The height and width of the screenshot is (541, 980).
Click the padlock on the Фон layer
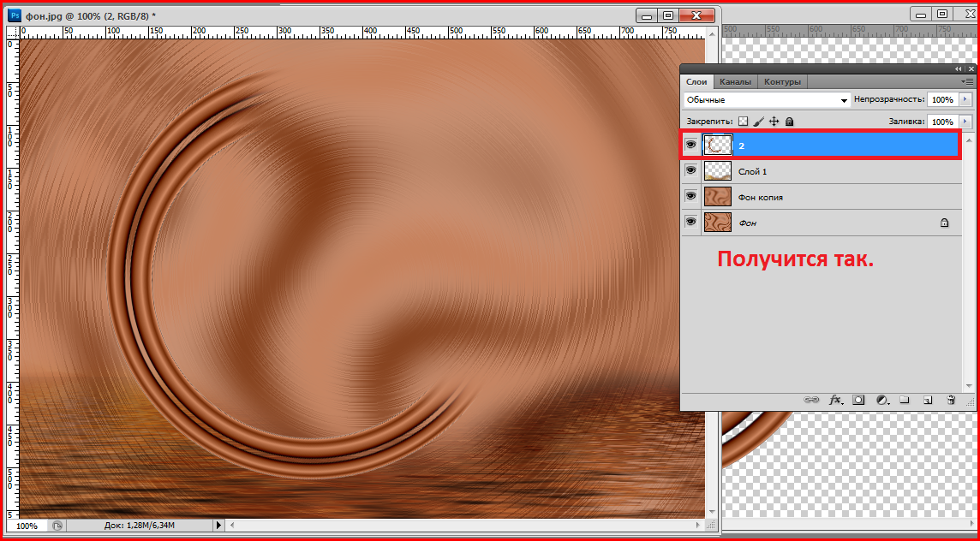944,222
